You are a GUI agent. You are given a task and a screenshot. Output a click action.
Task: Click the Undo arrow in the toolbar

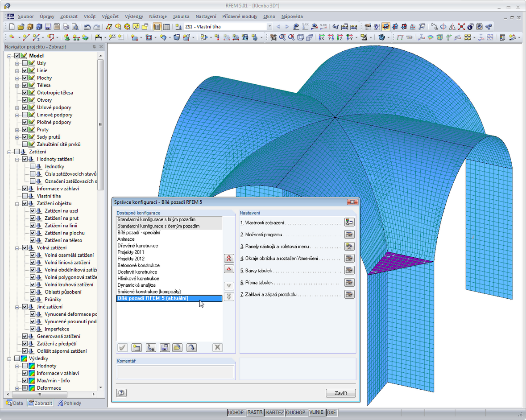pos(87,27)
